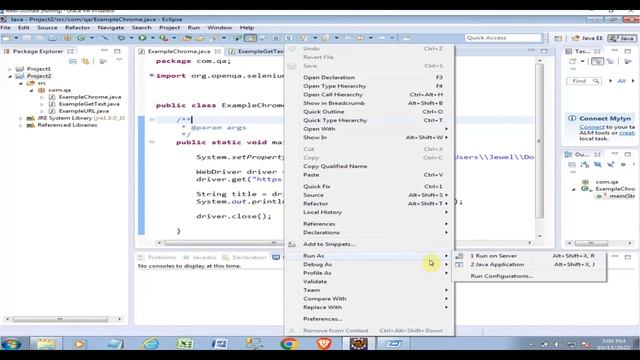The image size is (640, 360).
Task: Open the Debug button dropdown arrow
Action: click(131, 38)
